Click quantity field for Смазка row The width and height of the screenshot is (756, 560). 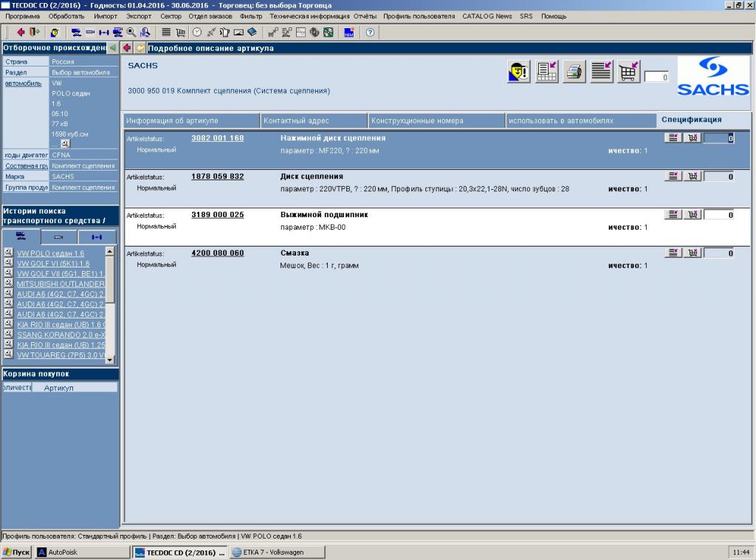(719, 253)
